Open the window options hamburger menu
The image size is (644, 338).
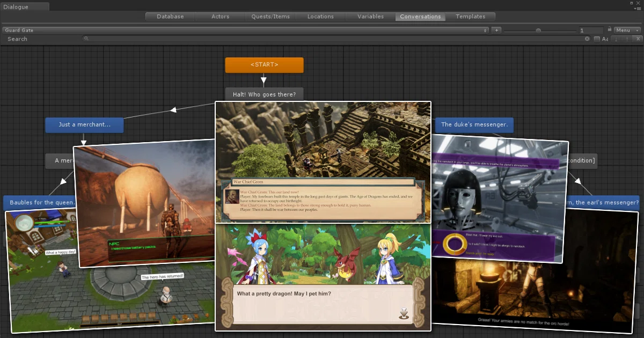[638, 9]
